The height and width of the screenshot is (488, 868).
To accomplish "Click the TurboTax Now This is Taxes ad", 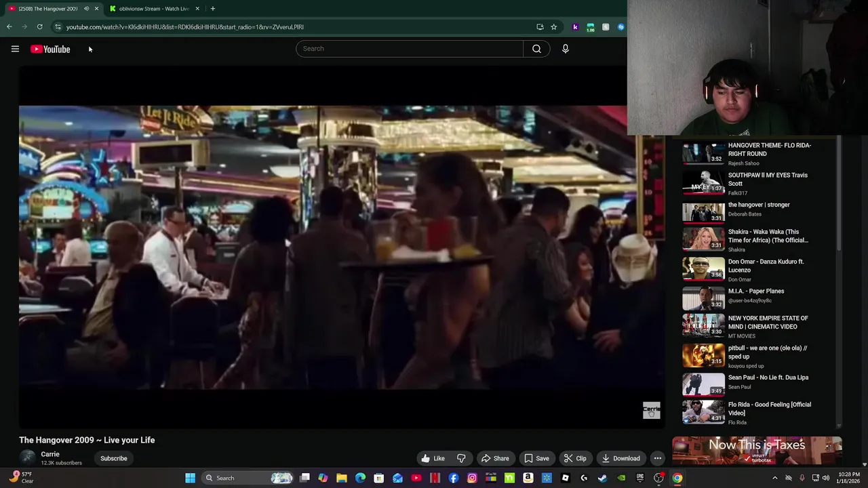I will pyautogui.click(x=757, y=451).
